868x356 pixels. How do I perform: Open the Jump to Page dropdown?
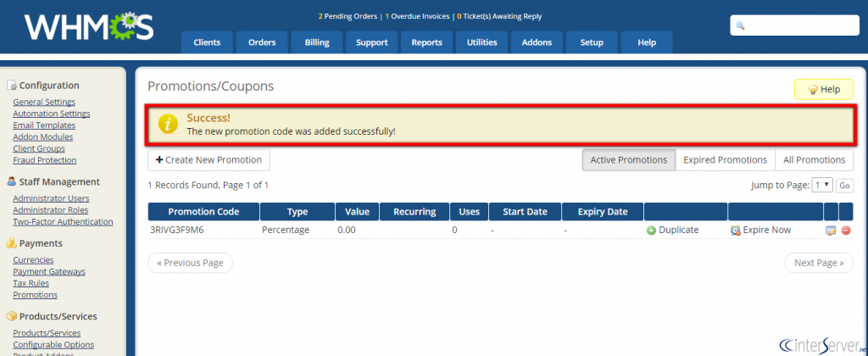[x=822, y=186]
